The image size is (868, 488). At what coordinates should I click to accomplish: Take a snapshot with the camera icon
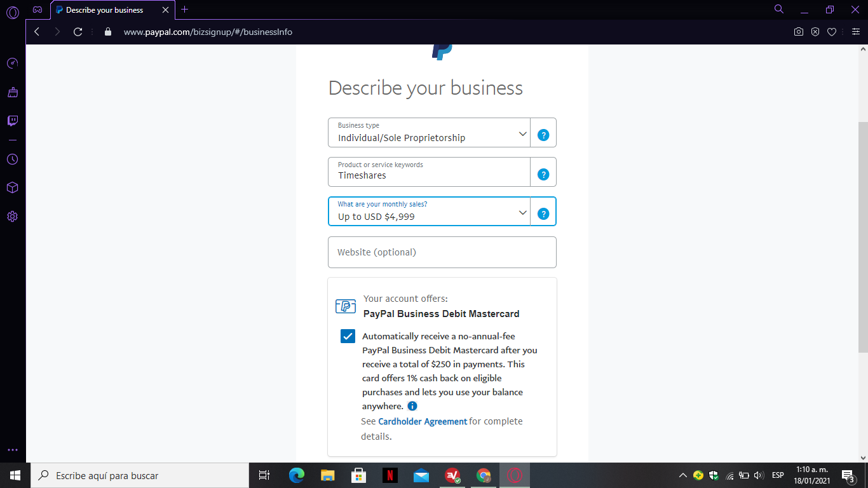799,32
